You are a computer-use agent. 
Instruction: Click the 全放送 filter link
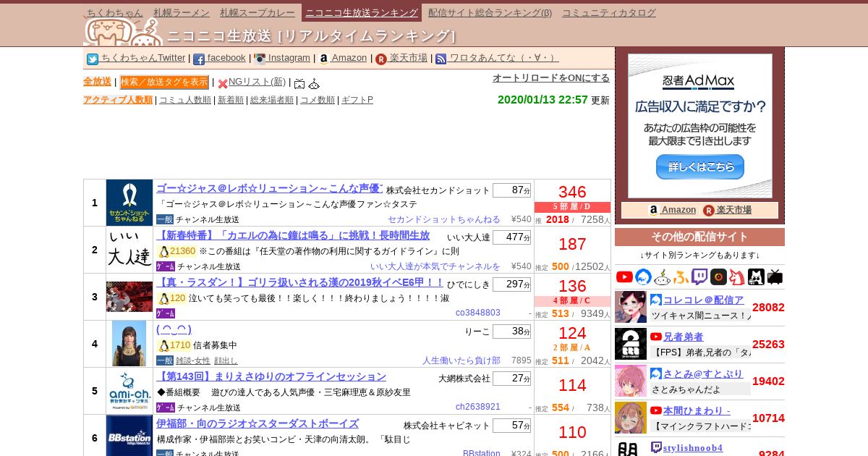click(97, 82)
